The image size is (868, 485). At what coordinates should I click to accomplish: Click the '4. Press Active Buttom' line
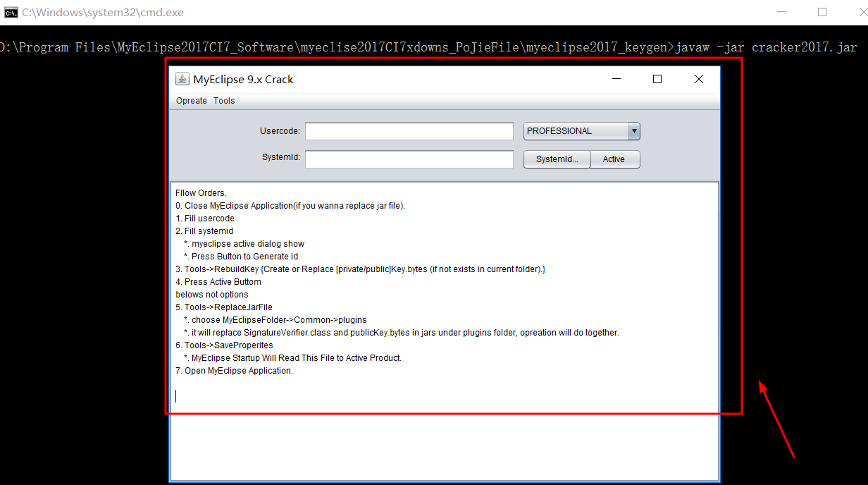(218, 282)
